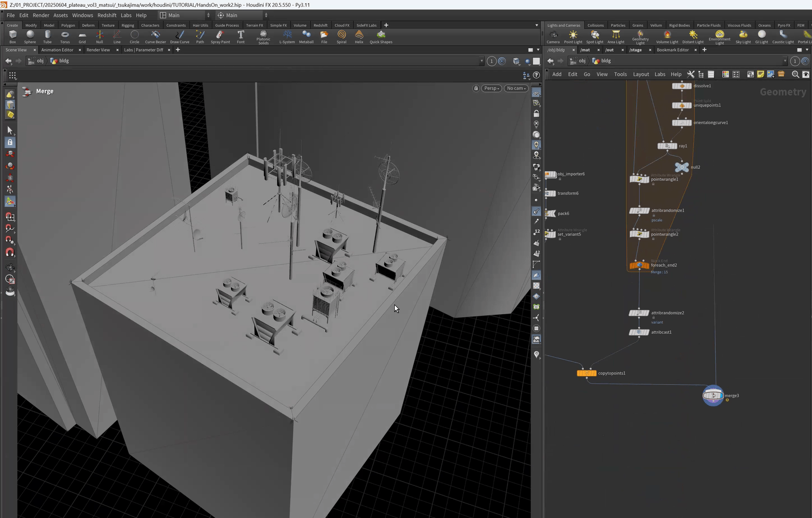The width and height of the screenshot is (812, 518).
Task: Create a Box from the shelf
Action: click(12, 36)
